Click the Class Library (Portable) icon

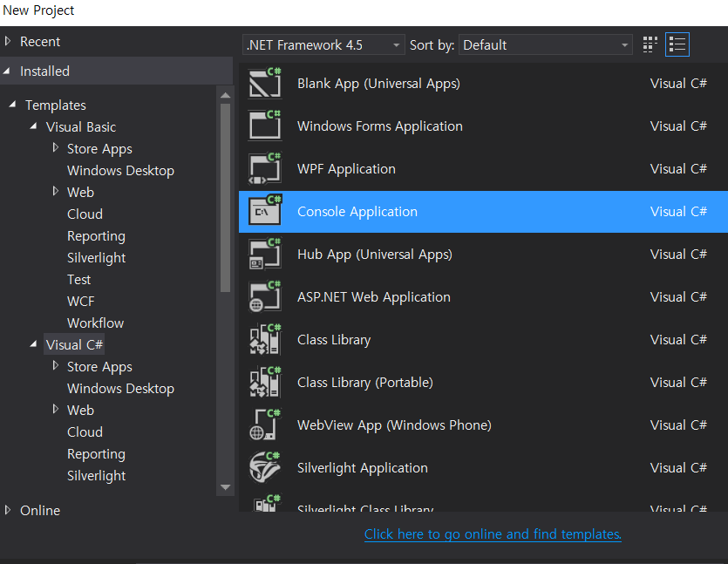point(265,382)
